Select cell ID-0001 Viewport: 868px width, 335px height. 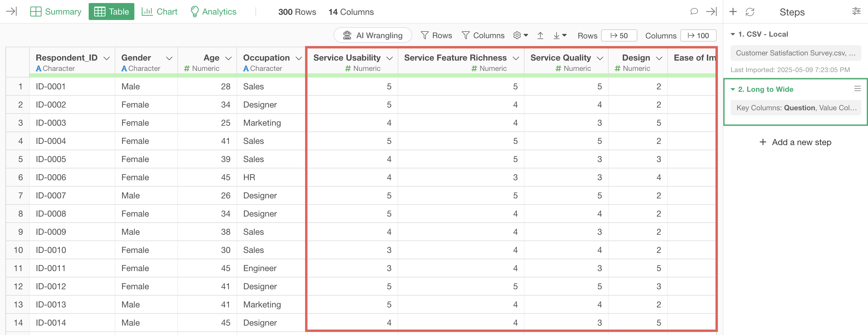point(72,86)
